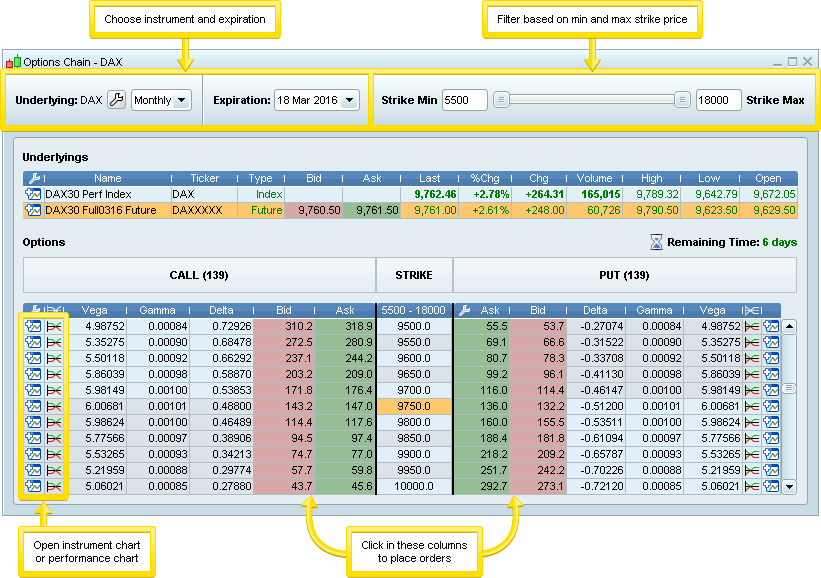
Task: Open put performance chart for strike 9950.0
Action: click(752, 470)
